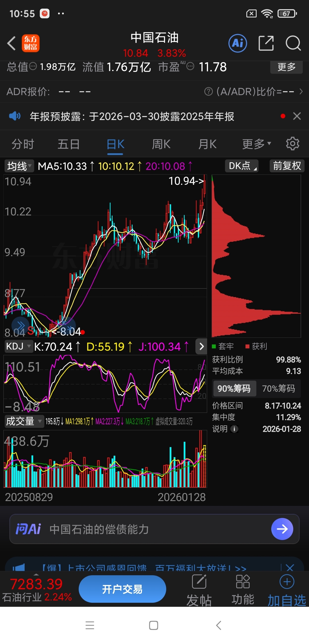The image size is (309, 644).
Task: Share the stock page via export icon
Action: click(266, 43)
